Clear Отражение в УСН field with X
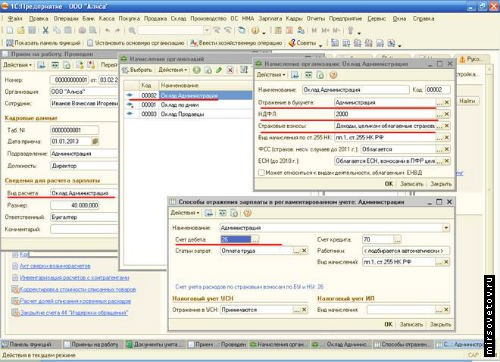This screenshot has width=500, height=362. (304, 310)
